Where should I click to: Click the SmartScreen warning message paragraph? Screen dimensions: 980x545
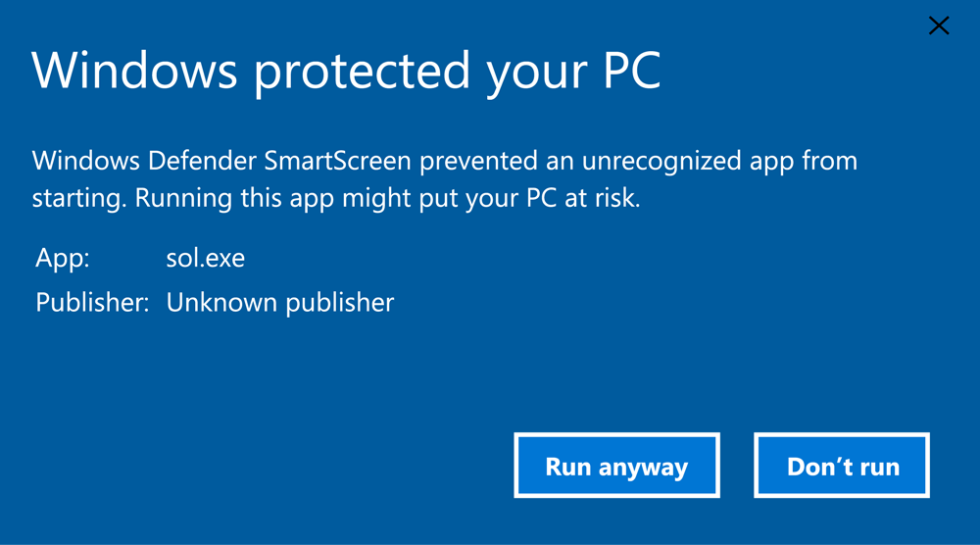click(444, 179)
